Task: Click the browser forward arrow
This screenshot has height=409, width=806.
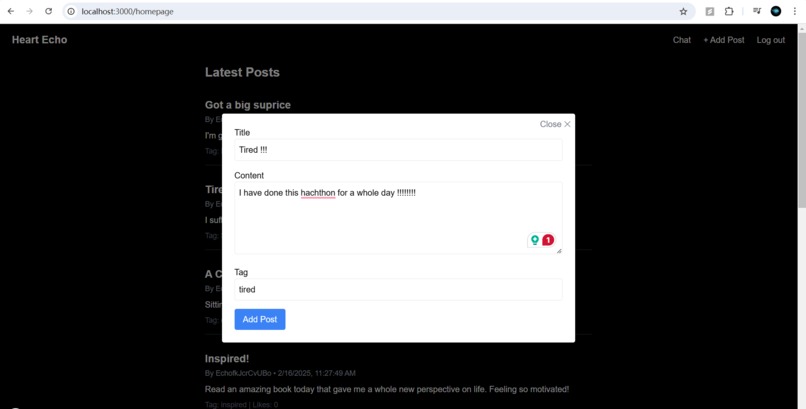Action: 29,11
